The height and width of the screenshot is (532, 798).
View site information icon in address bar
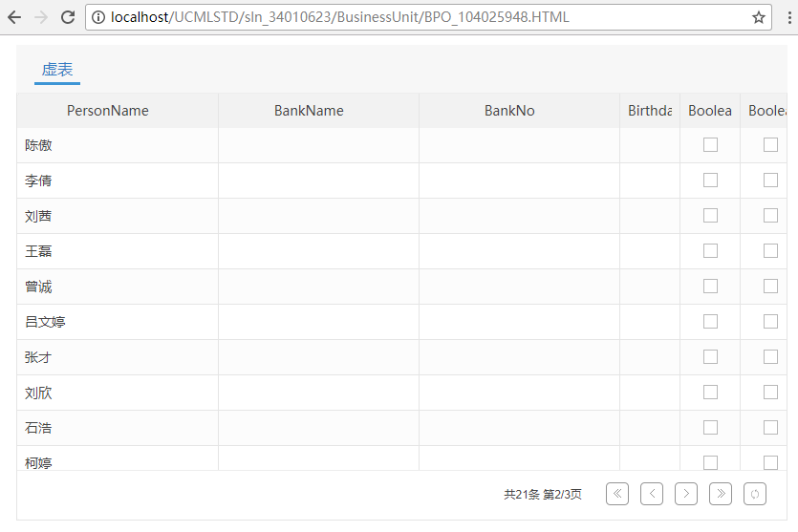(98, 17)
